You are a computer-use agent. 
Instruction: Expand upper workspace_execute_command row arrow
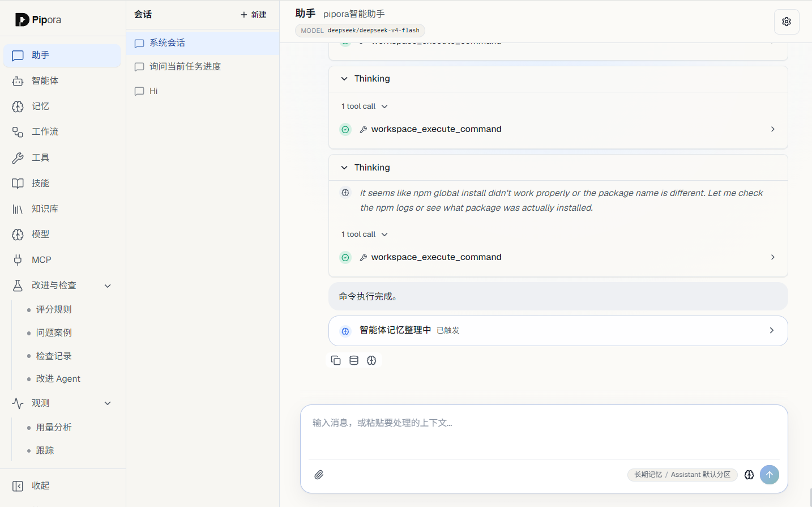point(773,129)
